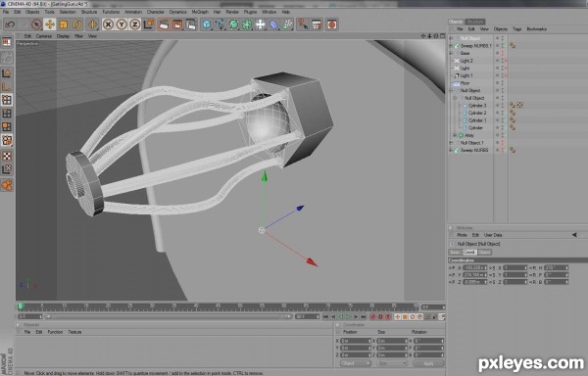Open the NURBS objects icon
The height and width of the screenshot is (376, 588).
[x=233, y=24]
